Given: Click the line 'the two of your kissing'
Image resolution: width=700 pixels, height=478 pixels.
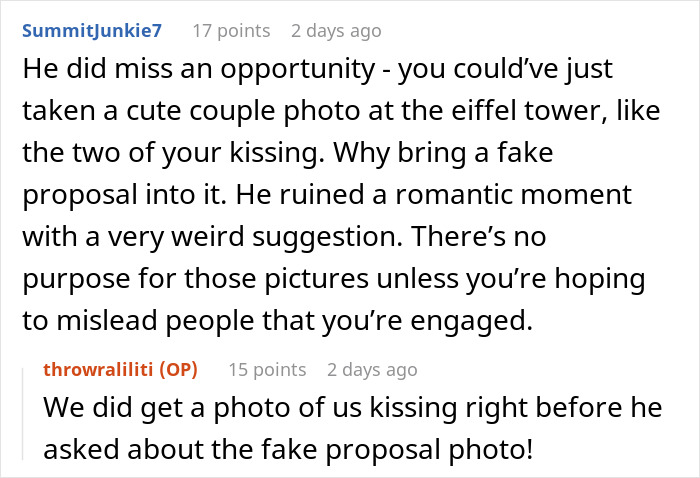Looking at the screenshot, I should point(288,154).
